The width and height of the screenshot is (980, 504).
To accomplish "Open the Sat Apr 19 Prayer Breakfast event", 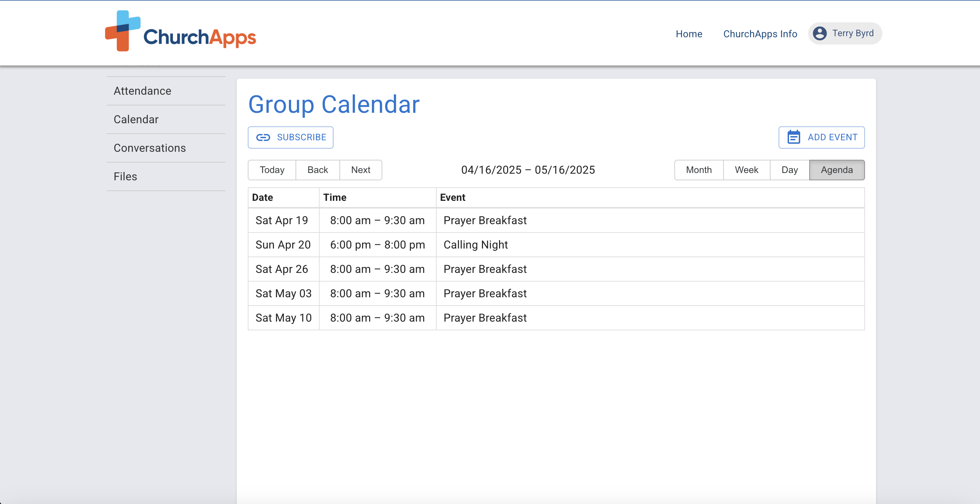I will point(485,220).
